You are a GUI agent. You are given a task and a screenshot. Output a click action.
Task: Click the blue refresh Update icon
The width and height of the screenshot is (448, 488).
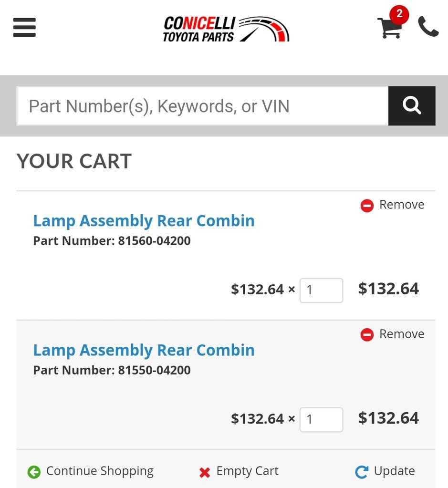(362, 472)
